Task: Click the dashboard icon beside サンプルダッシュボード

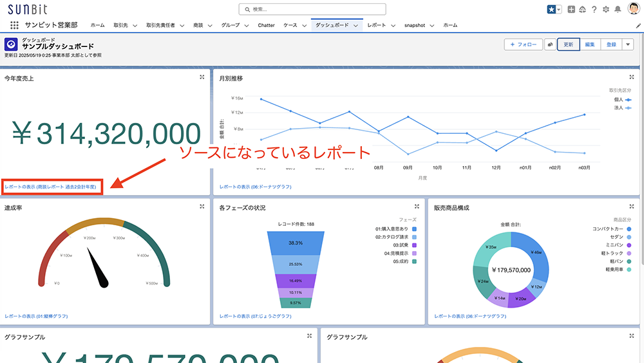Action: [11, 44]
